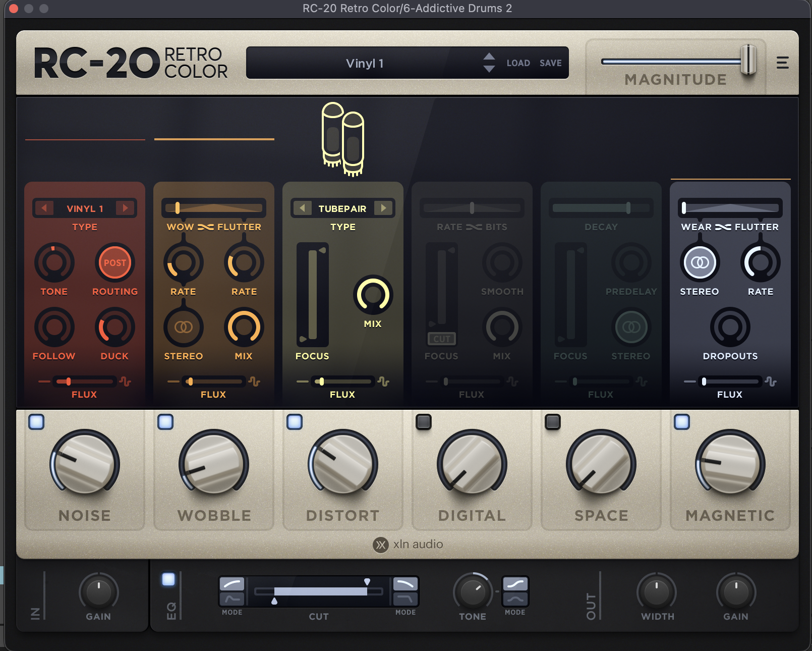
Task: Click the right arrow to change Vinyl type
Action: pyautogui.click(x=126, y=208)
